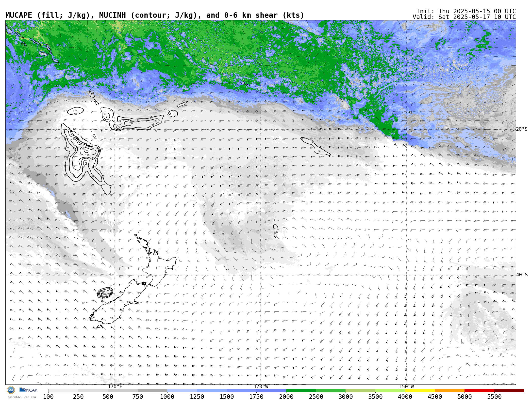Pick the 500–750 colorbar swatch

coord(123,391)
